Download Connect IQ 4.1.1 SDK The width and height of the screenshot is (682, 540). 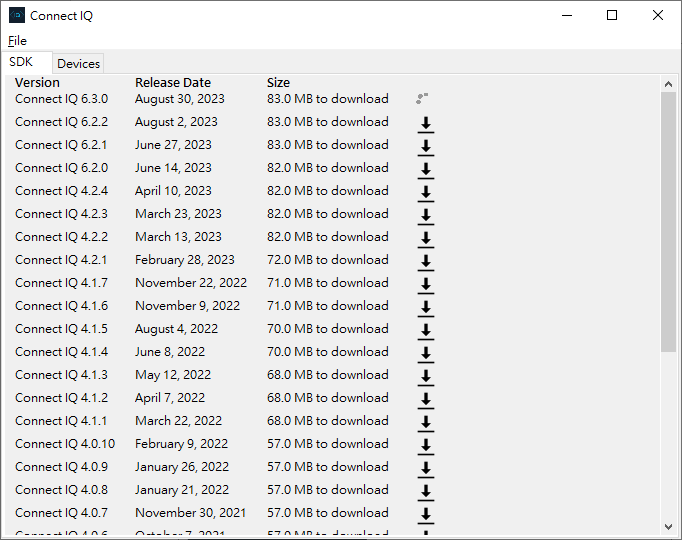pos(426,424)
